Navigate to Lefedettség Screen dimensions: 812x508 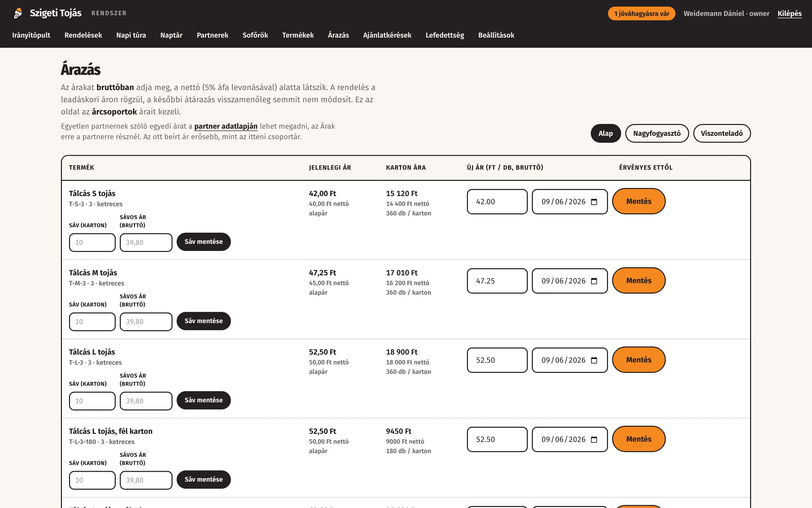pos(445,35)
